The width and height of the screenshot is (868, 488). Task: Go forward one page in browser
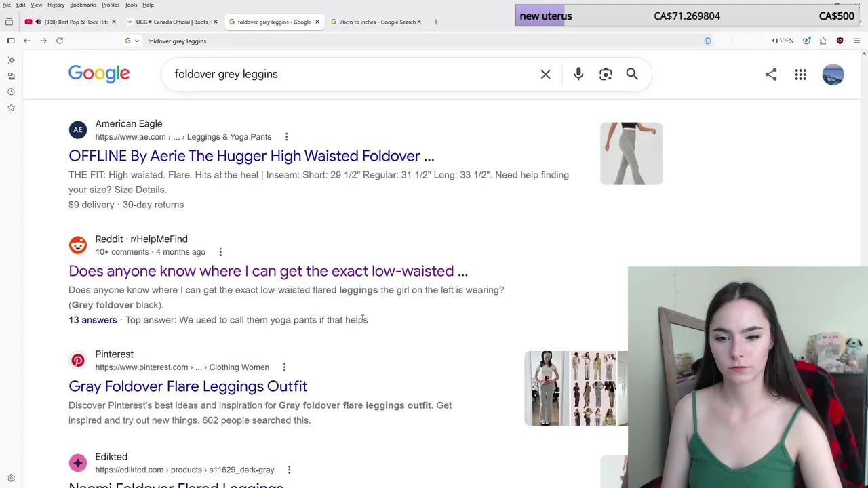pos(43,41)
